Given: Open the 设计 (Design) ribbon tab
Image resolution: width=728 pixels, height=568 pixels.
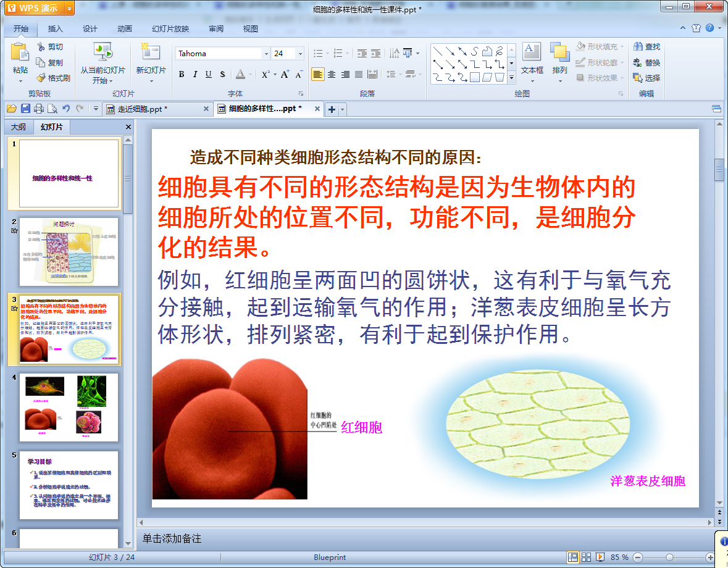Looking at the screenshot, I should tap(90, 29).
